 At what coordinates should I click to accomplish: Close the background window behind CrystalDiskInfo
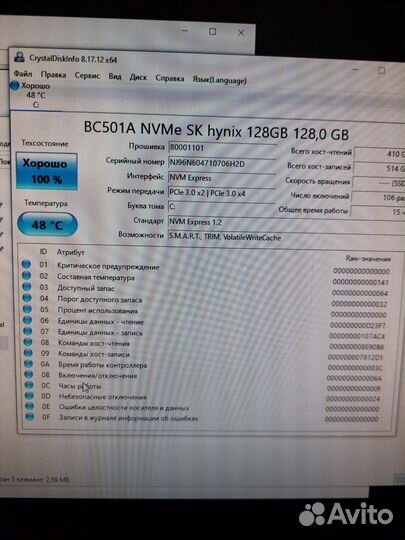[x=241, y=33]
